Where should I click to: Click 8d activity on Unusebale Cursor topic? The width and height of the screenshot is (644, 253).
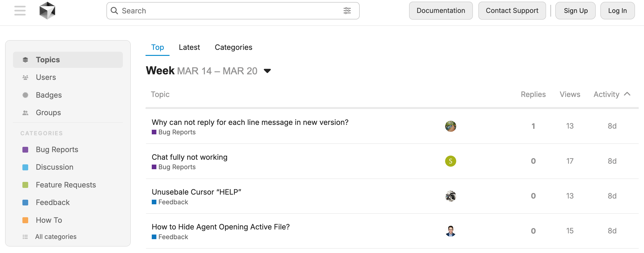612,196
